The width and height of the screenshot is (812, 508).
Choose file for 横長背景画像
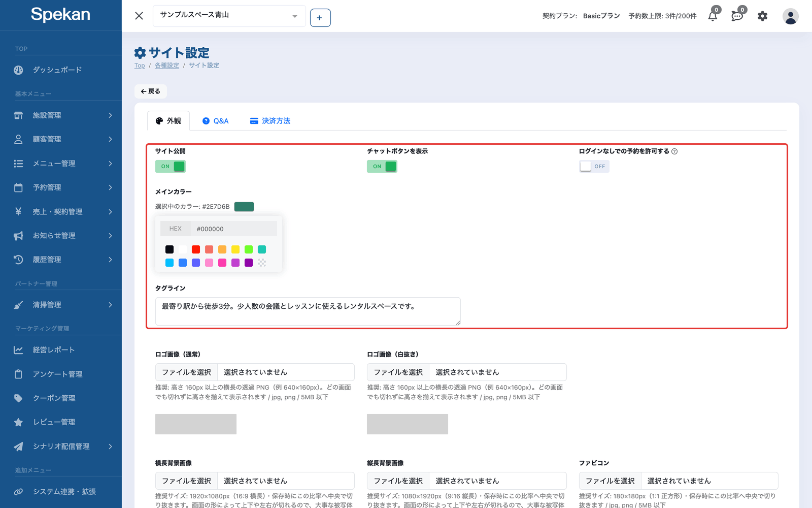186,481
